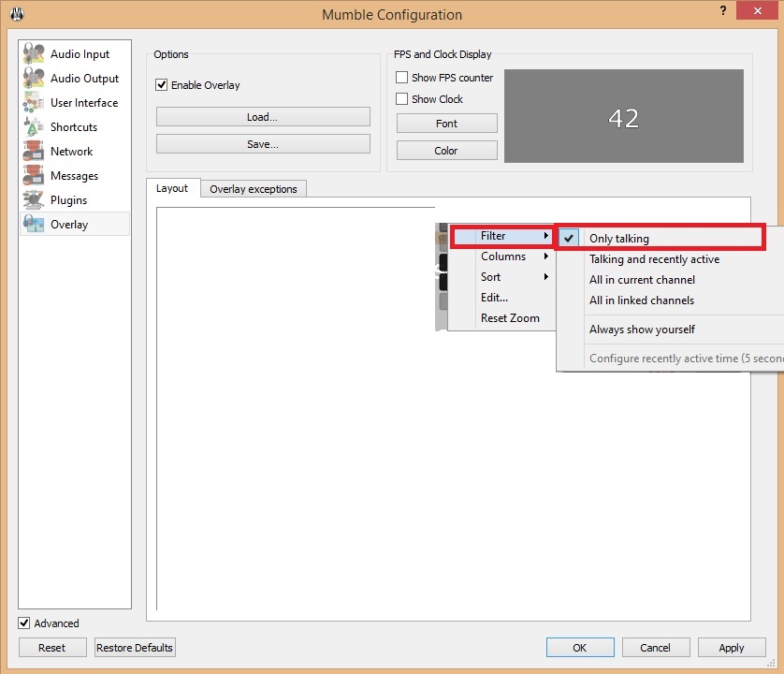Expand the Sort submenu
Screen dimensions: 784x674
pos(501,277)
